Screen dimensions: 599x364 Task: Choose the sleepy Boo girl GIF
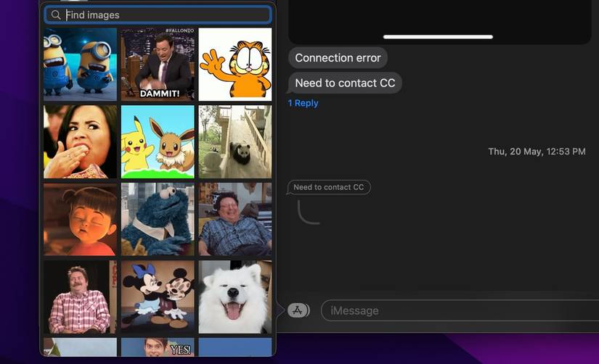(x=80, y=220)
